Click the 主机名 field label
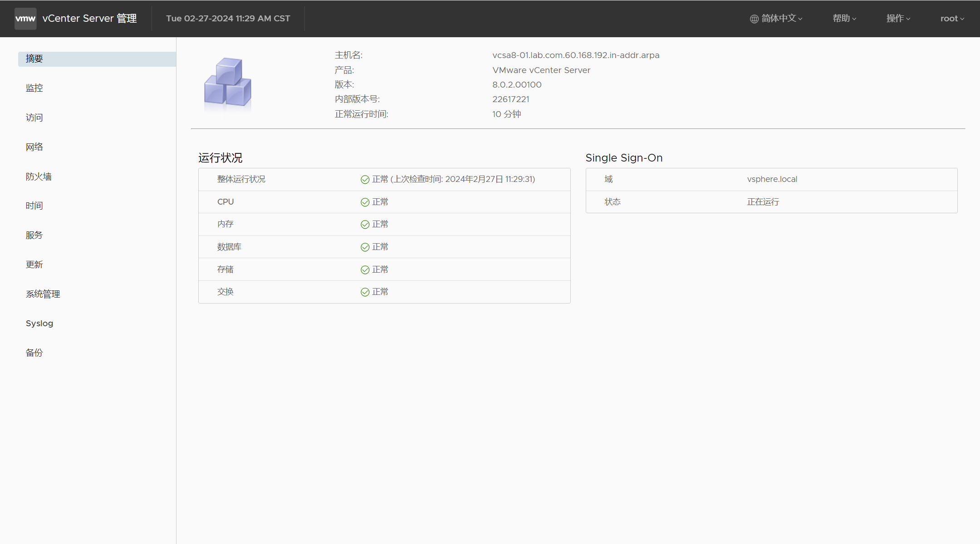Image resolution: width=980 pixels, height=544 pixels. coord(348,55)
